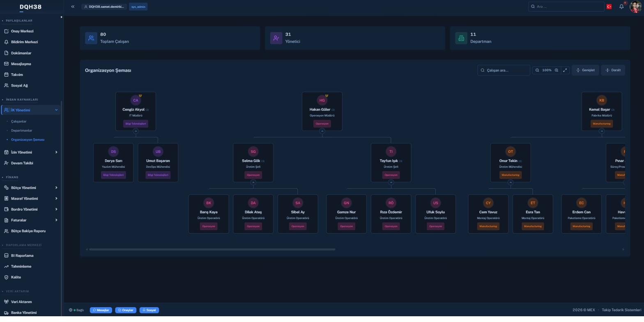Click the Genişlet button
Screen dimensions: 644x322
[x=585, y=70]
